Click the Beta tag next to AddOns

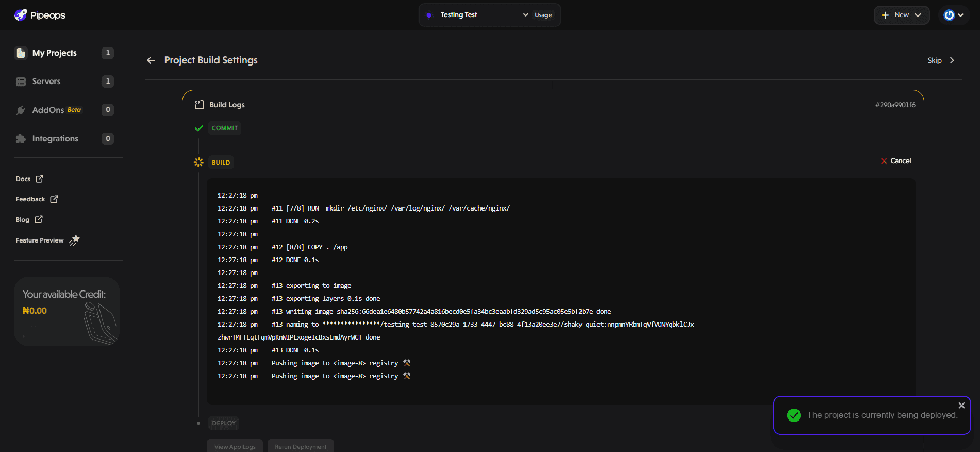point(74,110)
